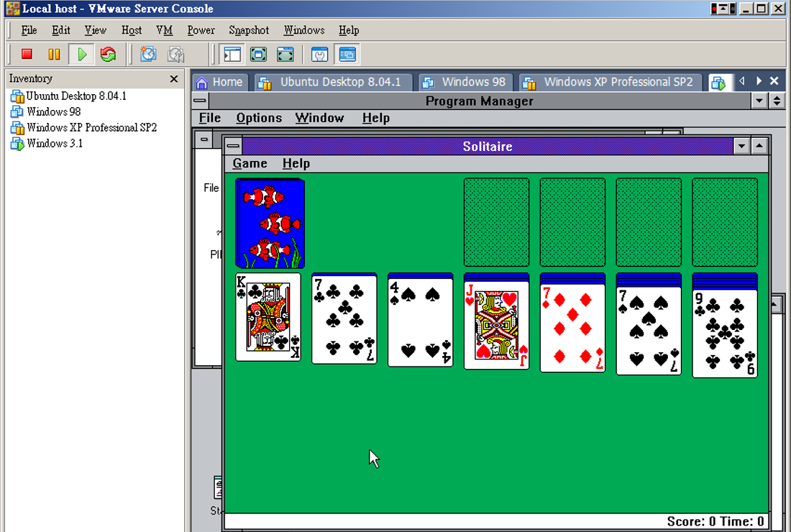This screenshot has width=791, height=532.
Task: Click the red Power Off button
Action: coord(27,54)
